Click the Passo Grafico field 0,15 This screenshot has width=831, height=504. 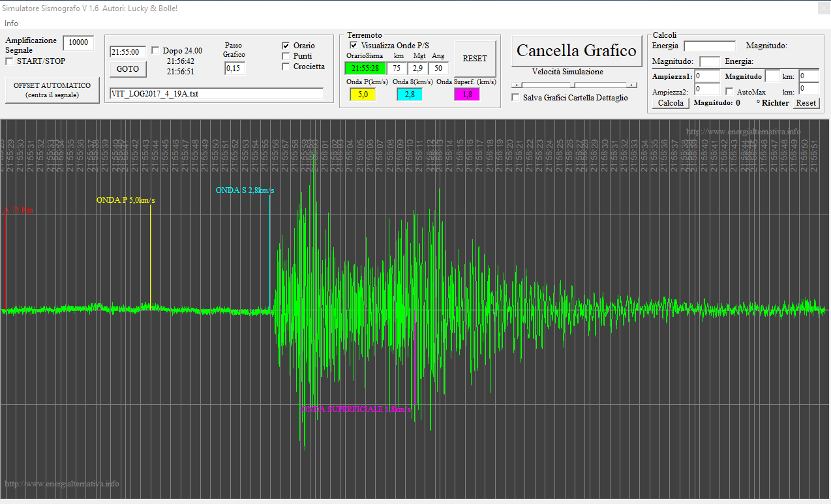(235, 68)
